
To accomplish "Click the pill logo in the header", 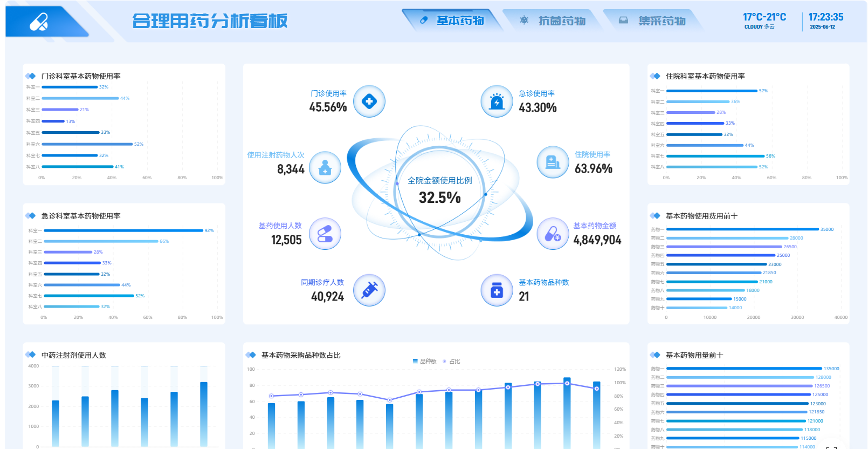I will 39,22.
